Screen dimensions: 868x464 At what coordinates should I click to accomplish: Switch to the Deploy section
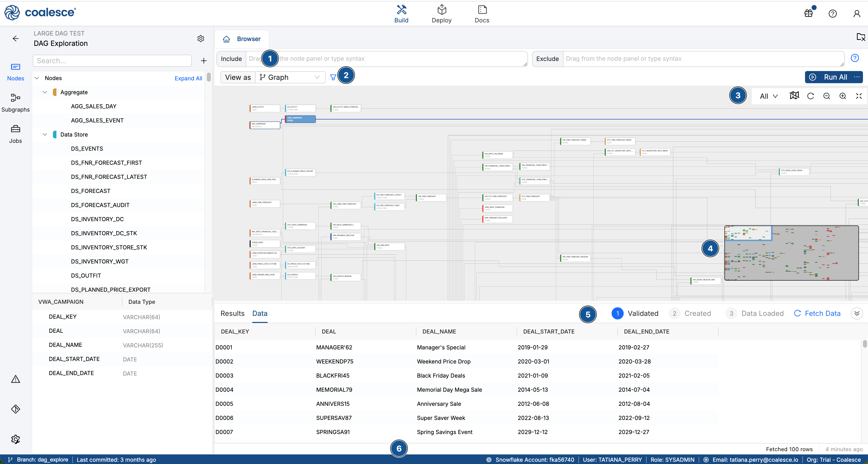tap(442, 14)
